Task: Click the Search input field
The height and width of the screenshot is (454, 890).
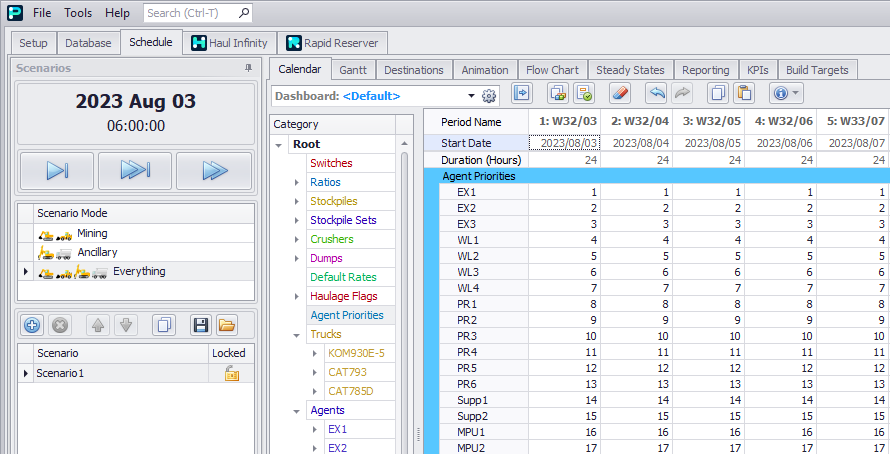Action: click(190, 13)
